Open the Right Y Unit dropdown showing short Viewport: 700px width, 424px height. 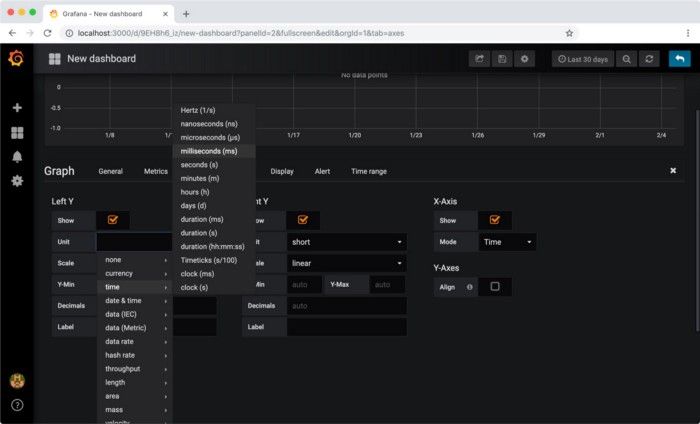[x=347, y=242]
